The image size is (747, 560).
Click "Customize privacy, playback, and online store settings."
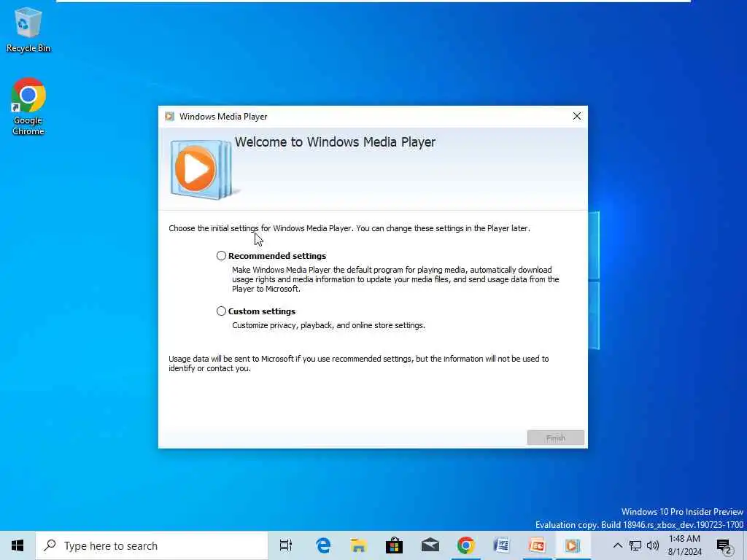(x=329, y=325)
